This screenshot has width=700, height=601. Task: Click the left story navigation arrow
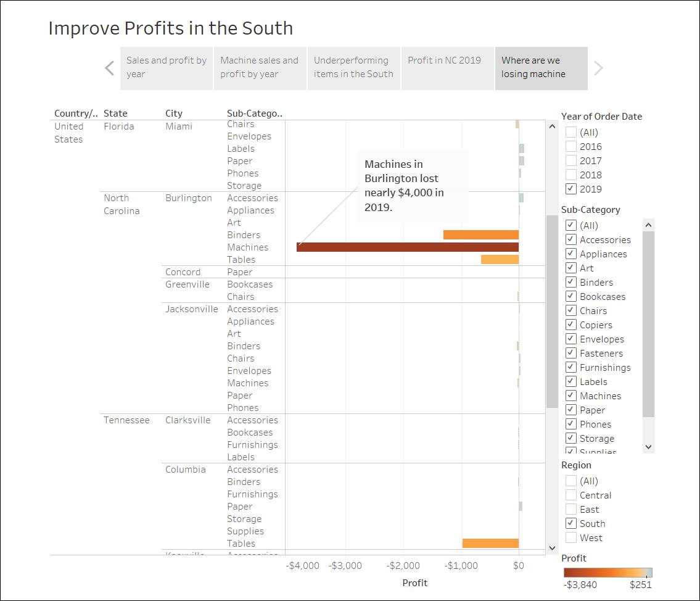point(109,68)
